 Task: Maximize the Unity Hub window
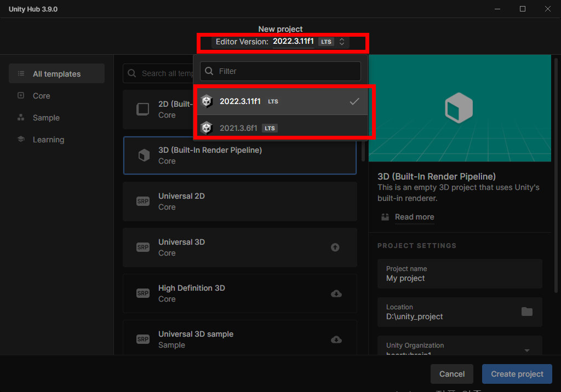(x=522, y=9)
